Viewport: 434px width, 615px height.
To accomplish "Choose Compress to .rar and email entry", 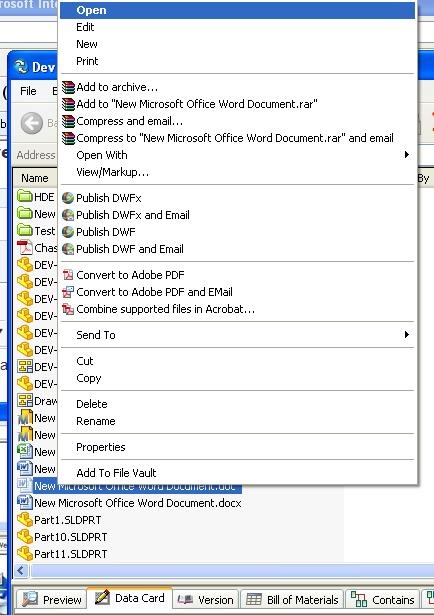I will pos(237,138).
